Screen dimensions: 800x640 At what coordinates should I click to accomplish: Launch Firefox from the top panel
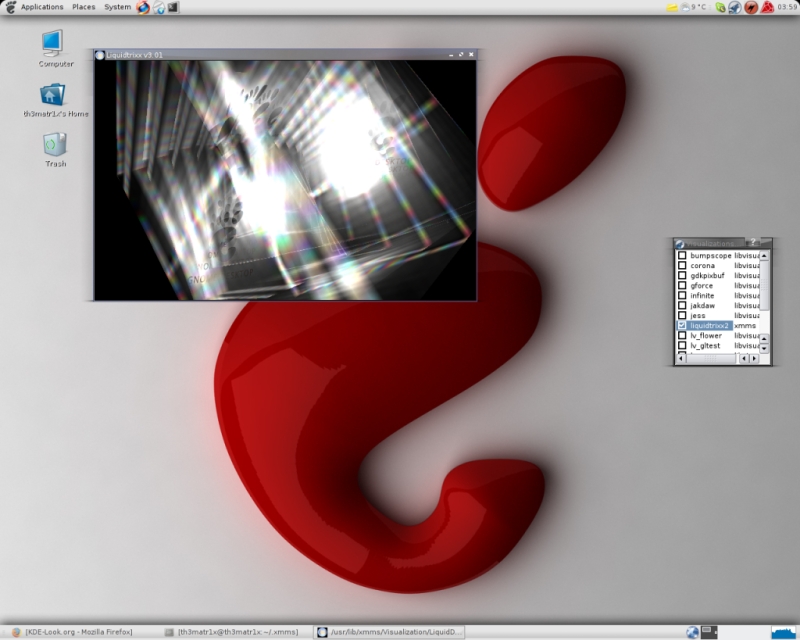(143, 7)
